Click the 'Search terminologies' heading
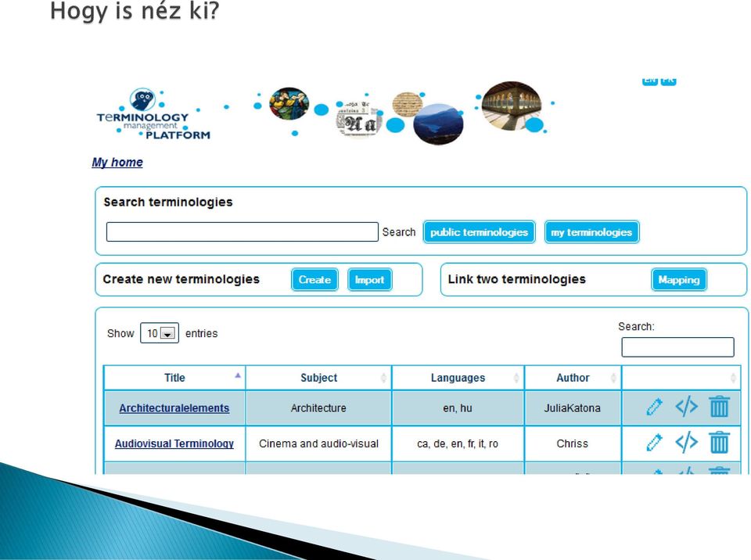The height and width of the screenshot is (560, 751). point(168,202)
